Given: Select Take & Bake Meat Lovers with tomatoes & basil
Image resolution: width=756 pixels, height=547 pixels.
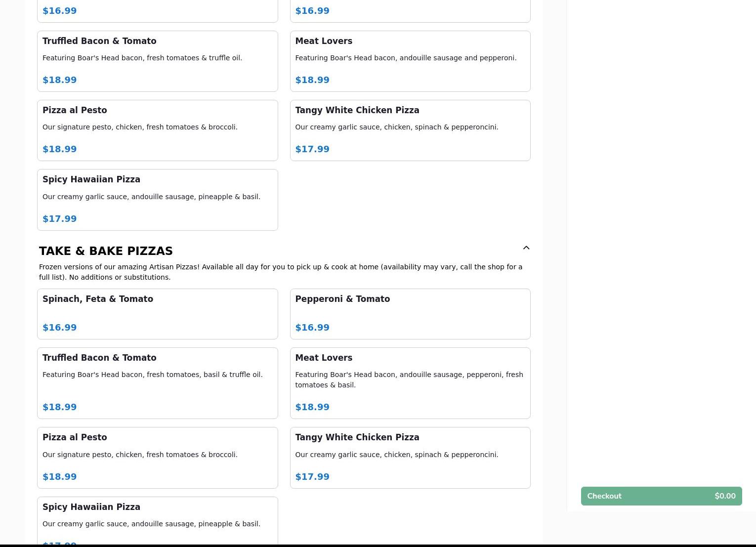Looking at the screenshot, I should (410, 383).
